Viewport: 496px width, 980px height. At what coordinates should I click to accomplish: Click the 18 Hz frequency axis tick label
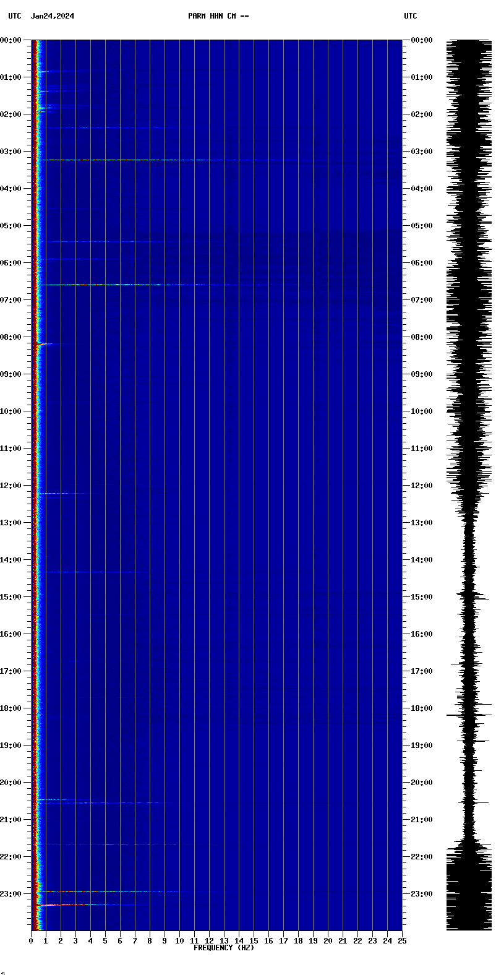pos(298,941)
